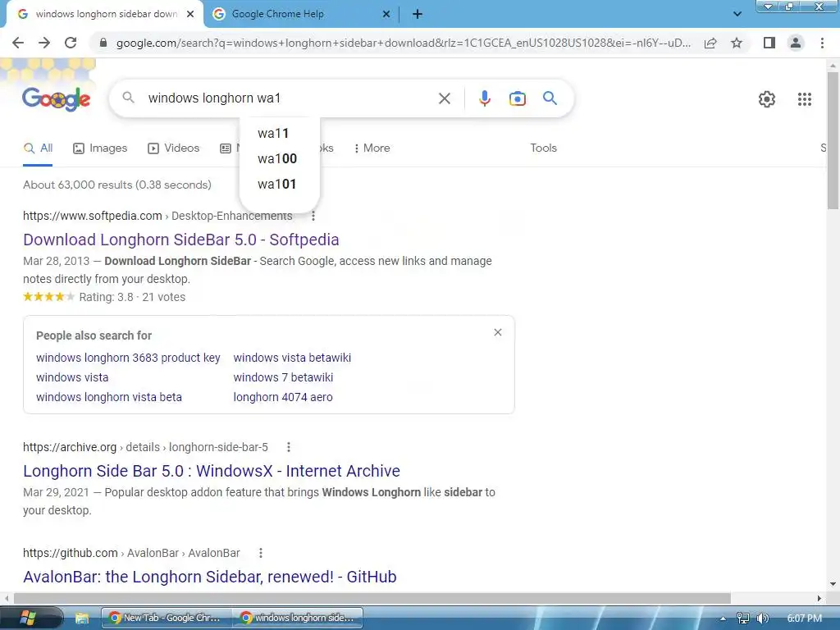Search windows longhorn vista beta
Viewport: 840px width, 630px height.
[x=109, y=398]
